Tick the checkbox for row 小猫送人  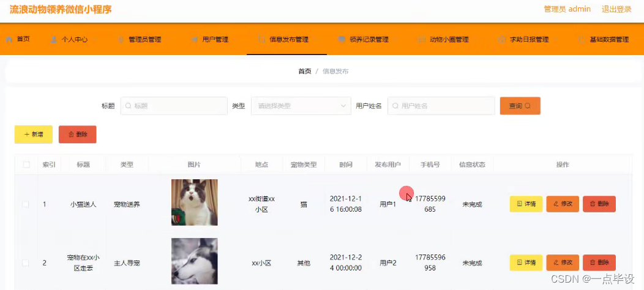click(x=26, y=204)
